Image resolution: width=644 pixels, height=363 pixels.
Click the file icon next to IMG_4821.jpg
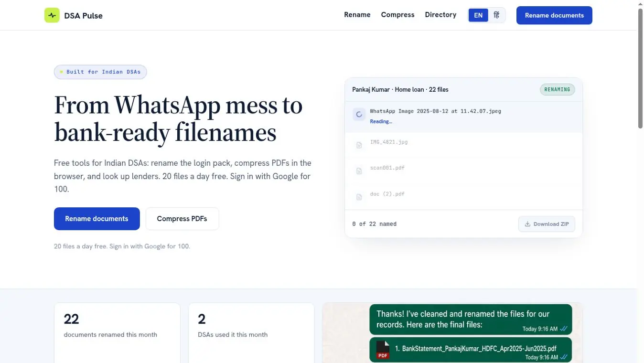(x=359, y=145)
